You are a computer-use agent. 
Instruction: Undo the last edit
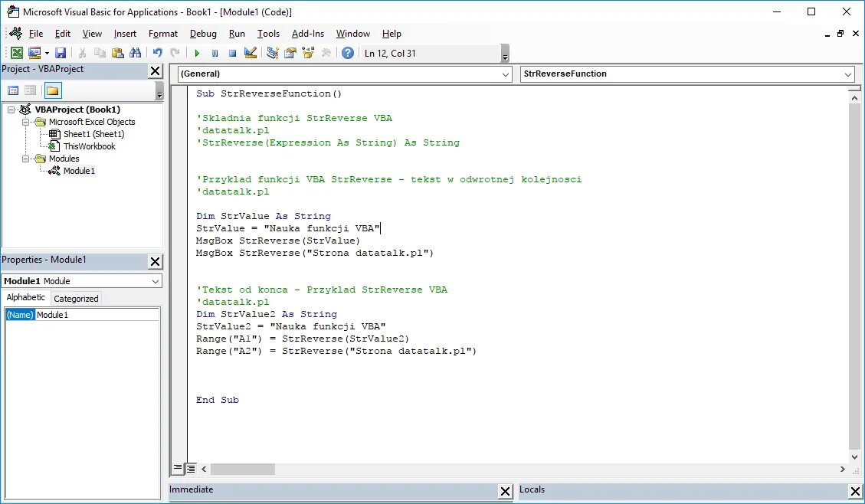[x=158, y=53]
